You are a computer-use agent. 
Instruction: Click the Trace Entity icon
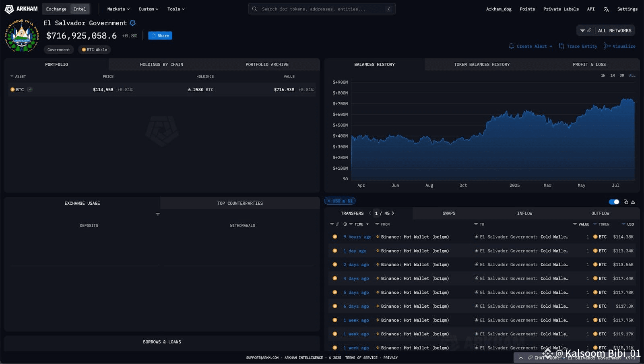[561, 46]
